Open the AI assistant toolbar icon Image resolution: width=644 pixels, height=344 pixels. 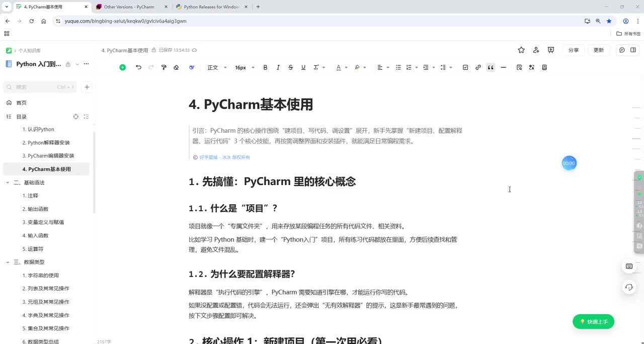tap(192, 67)
